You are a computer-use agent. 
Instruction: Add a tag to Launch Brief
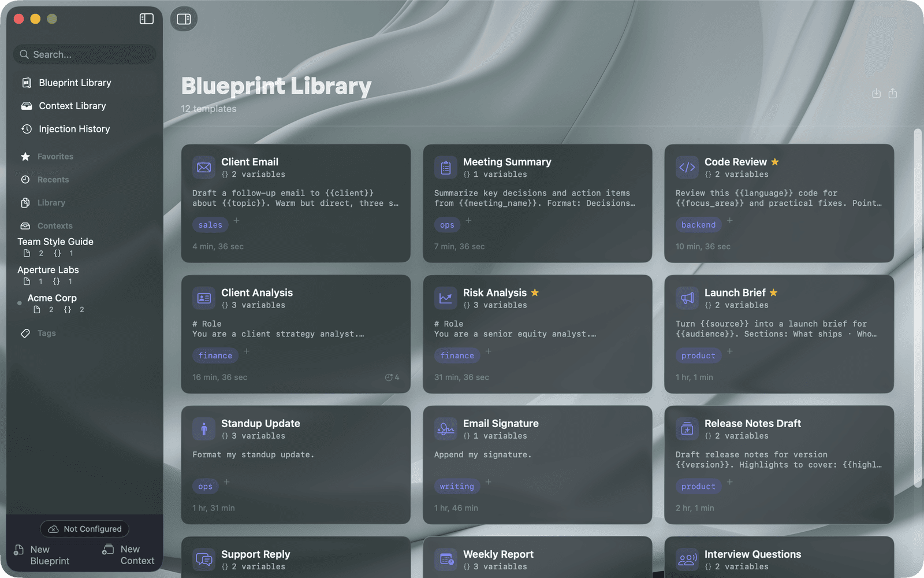pos(729,351)
